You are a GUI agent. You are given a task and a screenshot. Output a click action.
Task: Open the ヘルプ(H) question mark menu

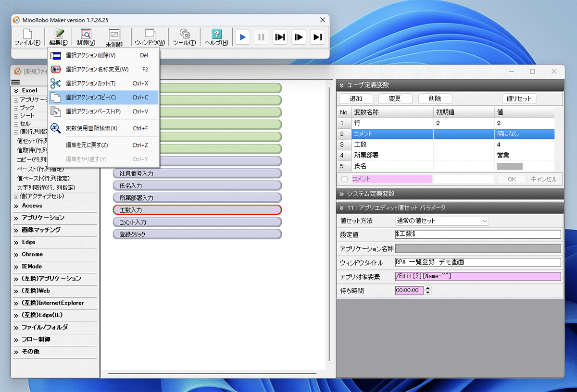pos(216,37)
